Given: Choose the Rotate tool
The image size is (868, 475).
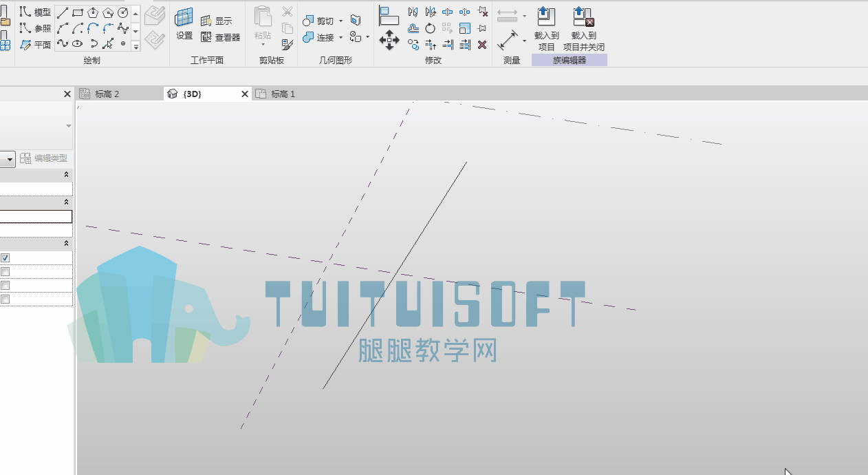Looking at the screenshot, I should coord(431,28).
